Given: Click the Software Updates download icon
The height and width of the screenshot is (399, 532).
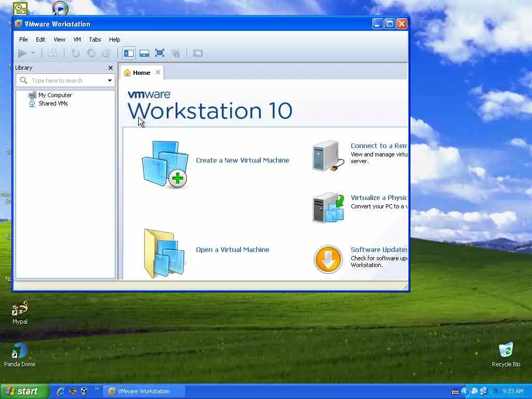Looking at the screenshot, I should pyautogui.click(x=328, y=259).
